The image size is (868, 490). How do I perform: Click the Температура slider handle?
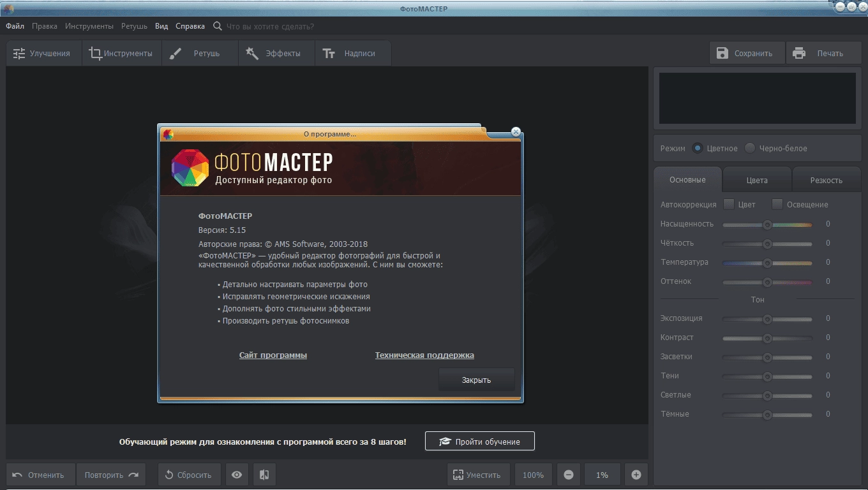(x=767, y=263)
